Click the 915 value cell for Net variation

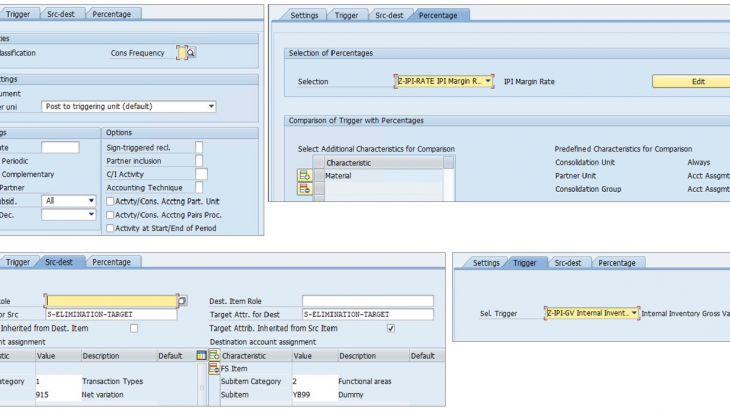(x=58, y=395)
